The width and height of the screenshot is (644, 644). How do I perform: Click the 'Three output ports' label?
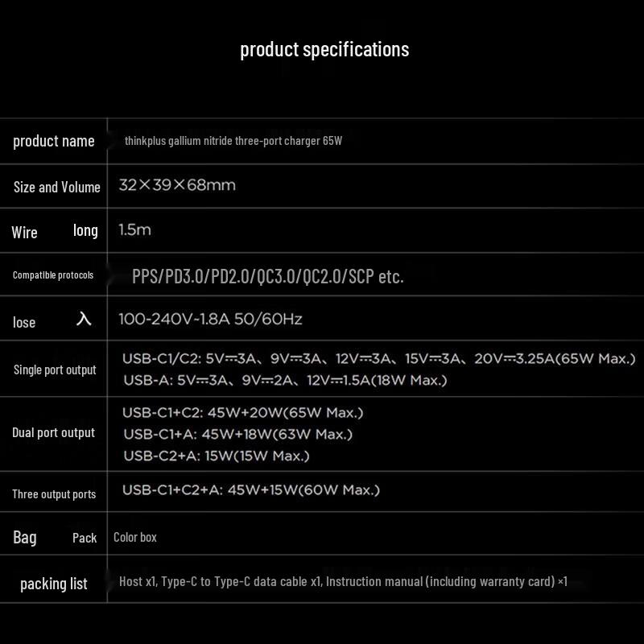click(x=54, y=494)
